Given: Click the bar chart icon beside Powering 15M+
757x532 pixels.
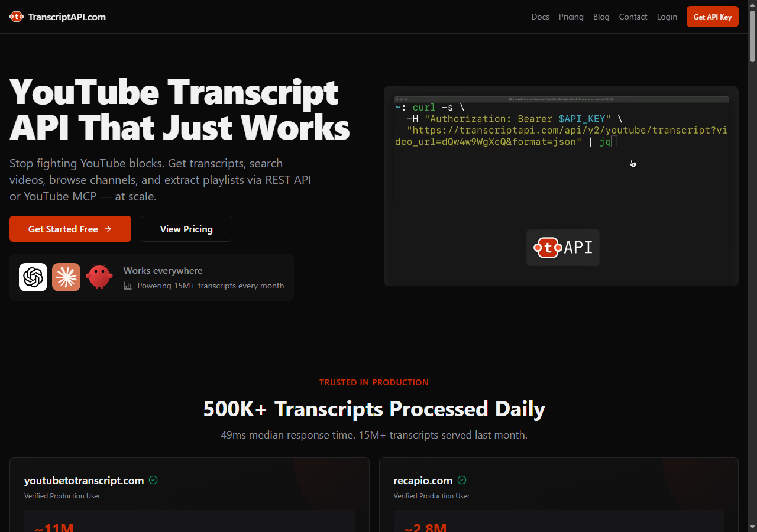Looking at the screenshot, I should coord(128,286).
